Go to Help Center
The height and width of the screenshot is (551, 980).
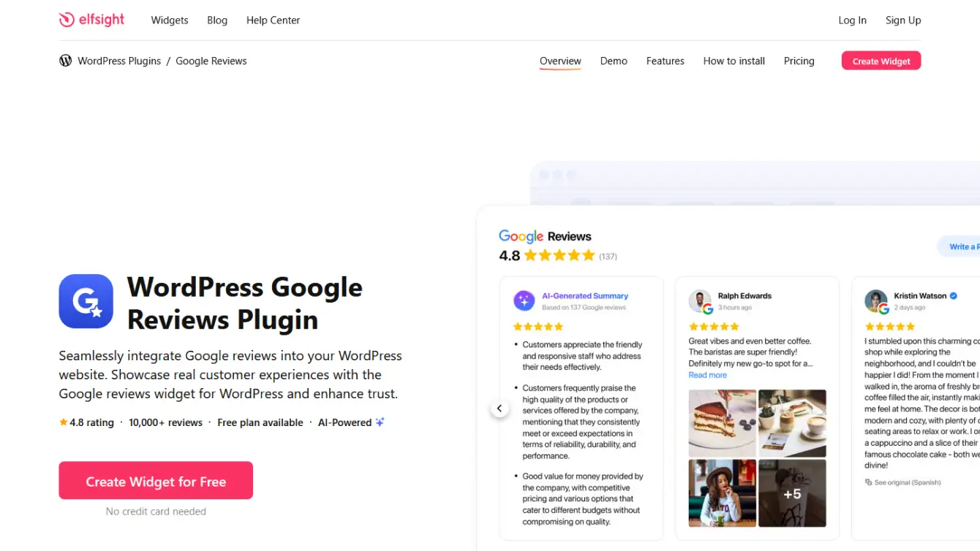273,20
